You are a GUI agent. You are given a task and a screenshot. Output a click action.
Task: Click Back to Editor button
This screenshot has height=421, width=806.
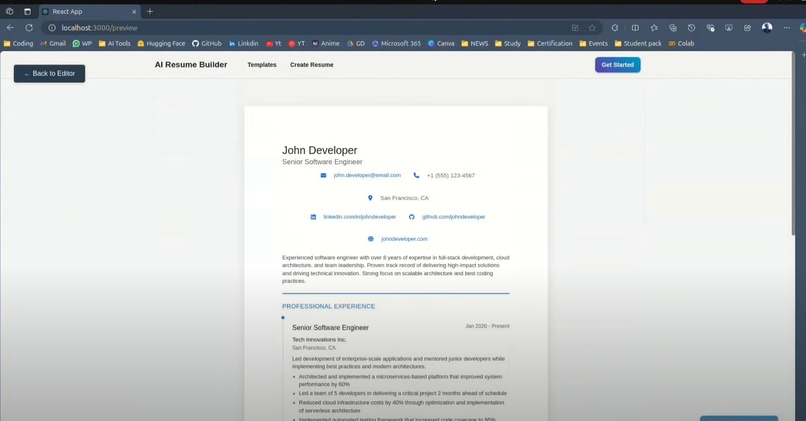49,74
